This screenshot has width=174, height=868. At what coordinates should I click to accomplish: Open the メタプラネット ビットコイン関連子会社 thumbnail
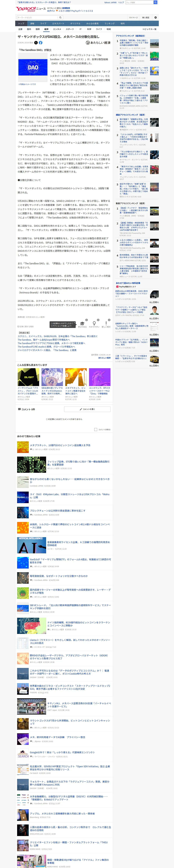76,377
